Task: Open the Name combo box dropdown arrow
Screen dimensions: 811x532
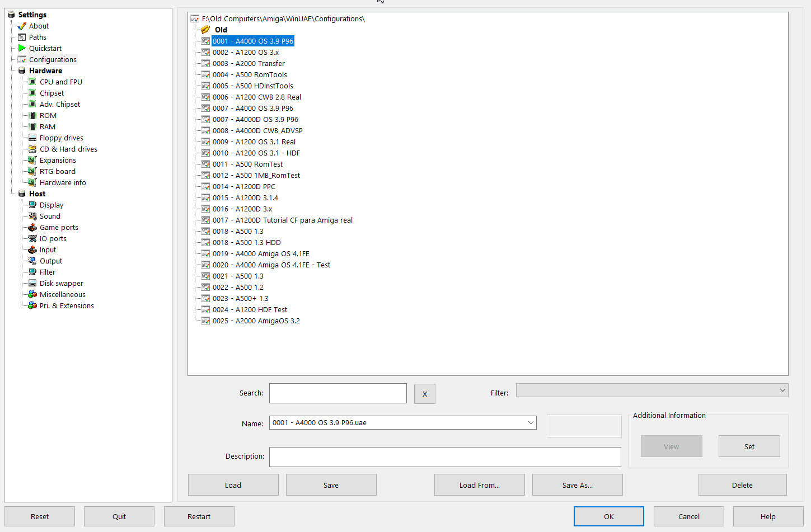Action: [531, 423]
